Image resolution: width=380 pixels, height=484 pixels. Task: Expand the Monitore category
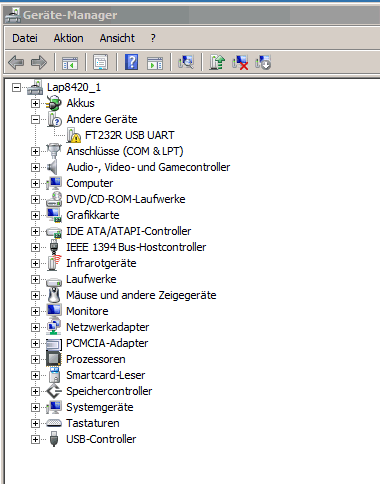pyautogui.click(x=35, y=311)
